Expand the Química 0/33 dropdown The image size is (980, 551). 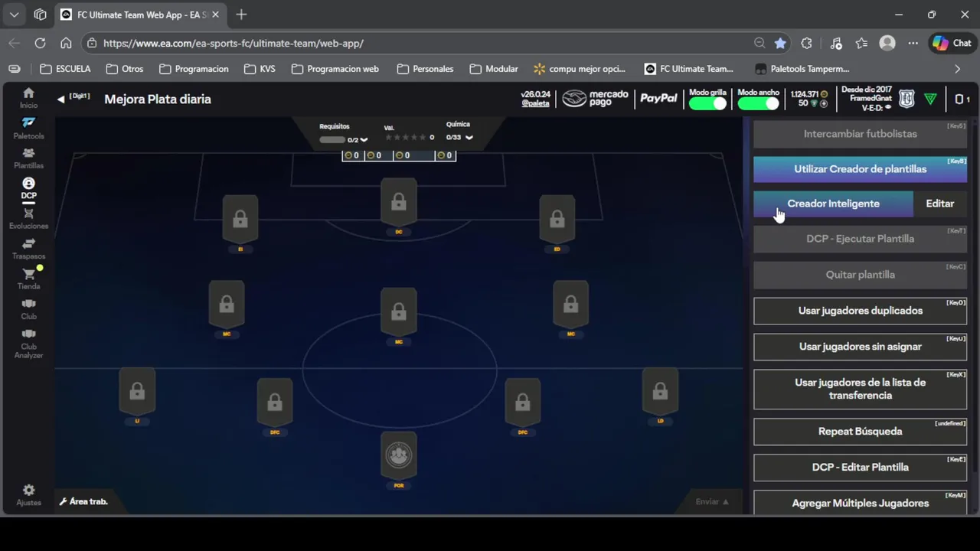[469, 138]
